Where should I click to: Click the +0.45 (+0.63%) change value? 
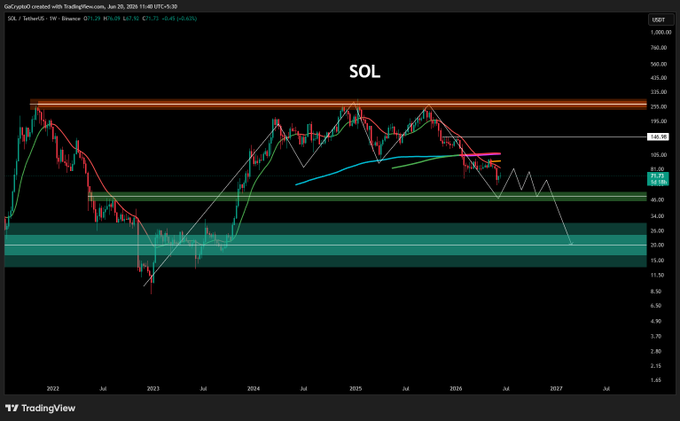click(x=179, y=19)
